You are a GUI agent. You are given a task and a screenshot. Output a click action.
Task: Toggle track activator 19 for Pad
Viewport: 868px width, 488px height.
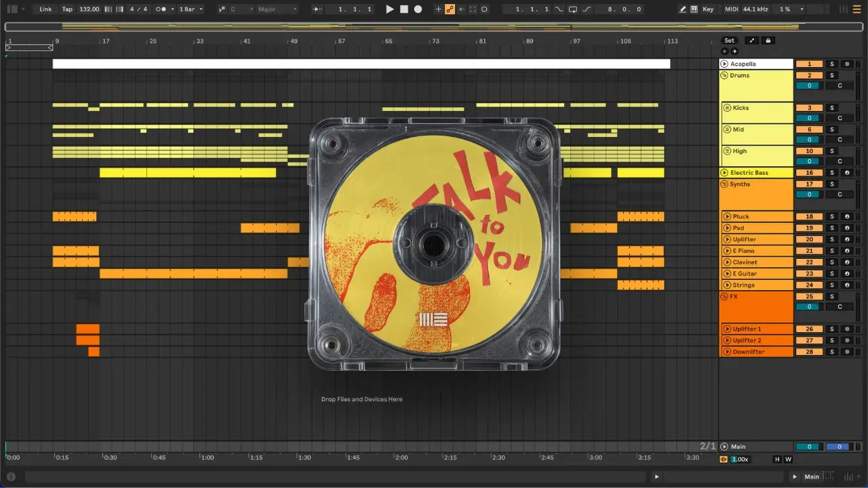809,228
